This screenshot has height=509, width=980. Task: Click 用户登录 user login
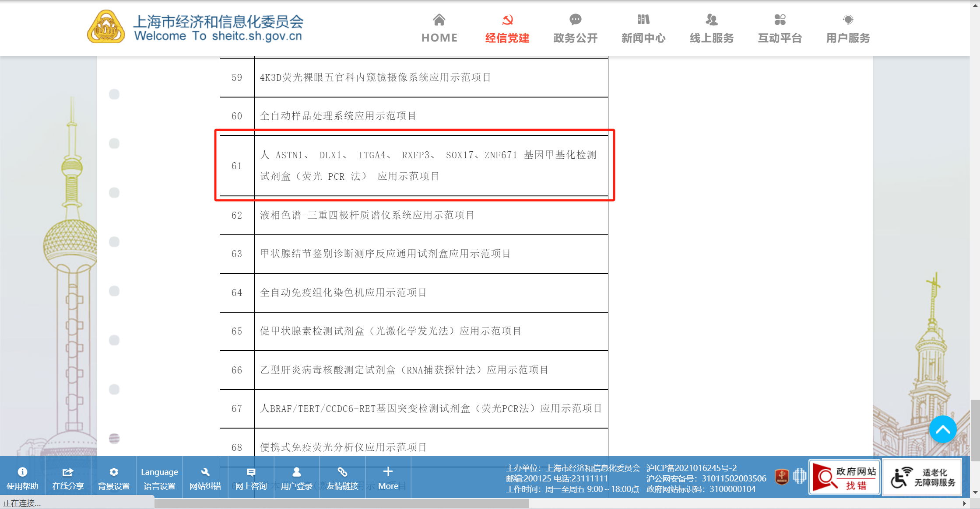coord(296,478)
